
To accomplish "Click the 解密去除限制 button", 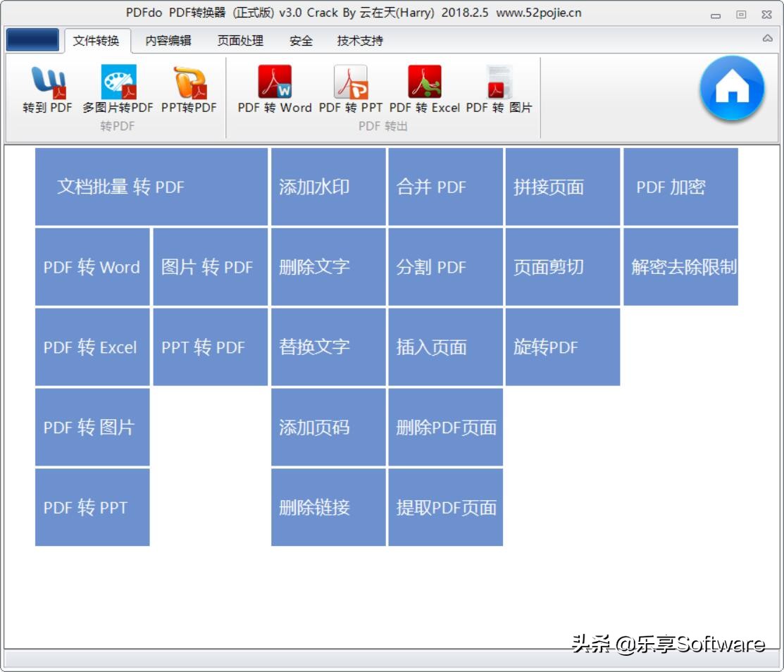I will (x=680, y=266).
